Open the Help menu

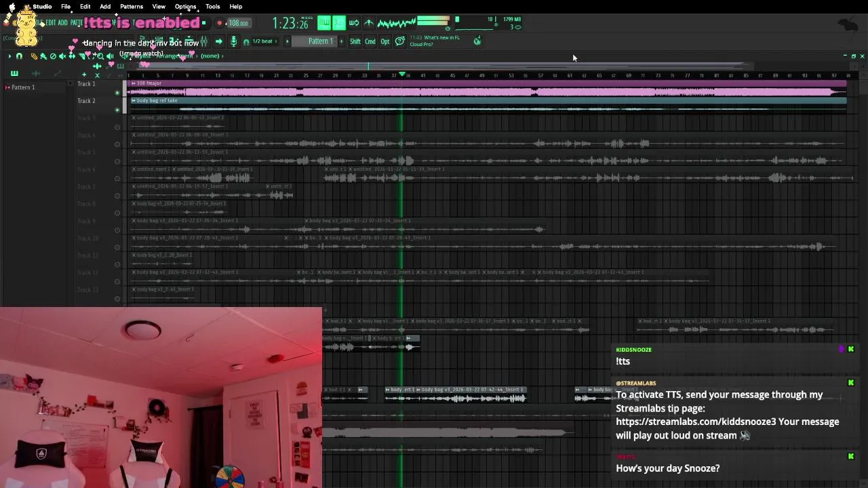click(x=236, y=7)
